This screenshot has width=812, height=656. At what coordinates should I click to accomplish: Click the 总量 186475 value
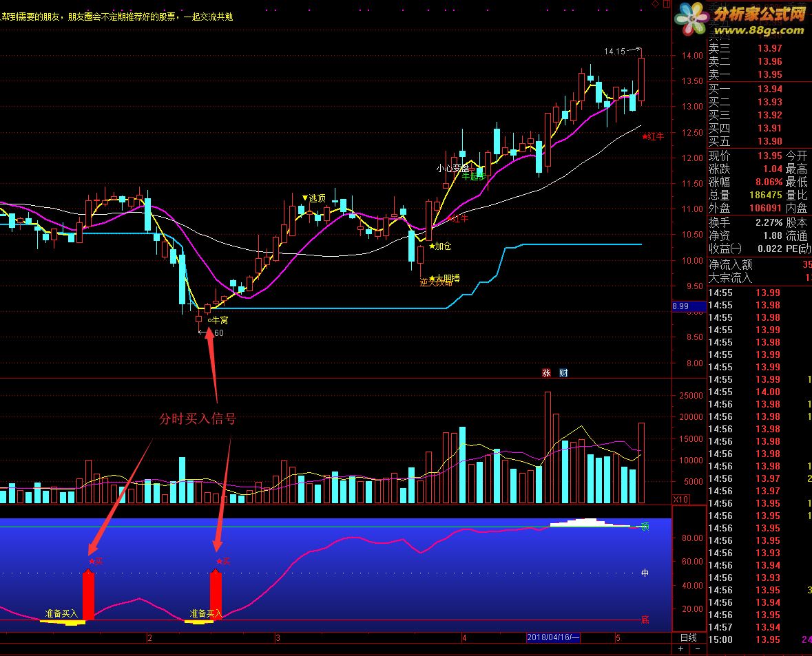pyautogui.click(x=765, y=195)
